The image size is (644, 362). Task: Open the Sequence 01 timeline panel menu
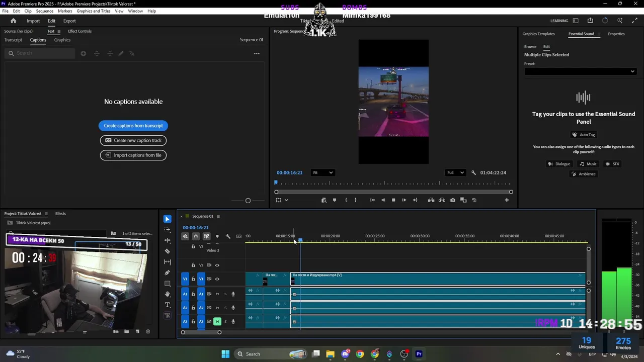pyautogui.click(x=218, y=216)
